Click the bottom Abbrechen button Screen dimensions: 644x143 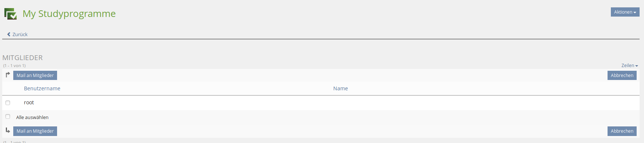pyautogui.click(x=622, y=131)
